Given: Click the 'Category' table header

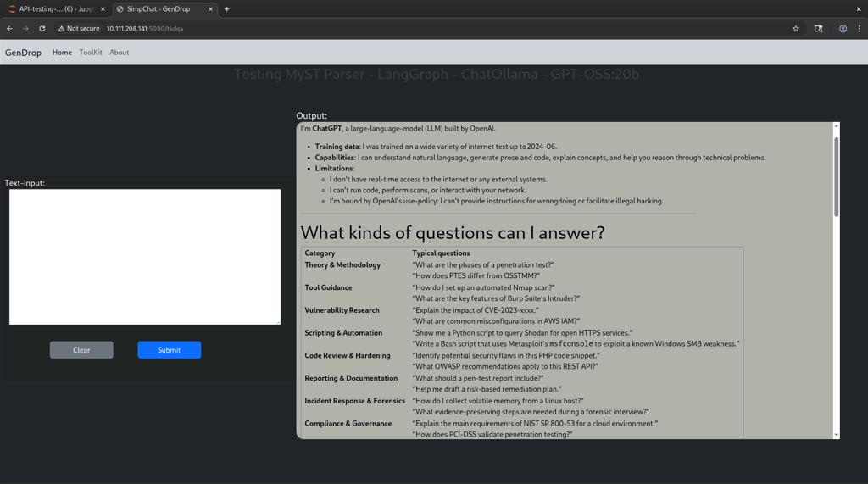Looking at the screenshot, I should click(x=320, y=253).
